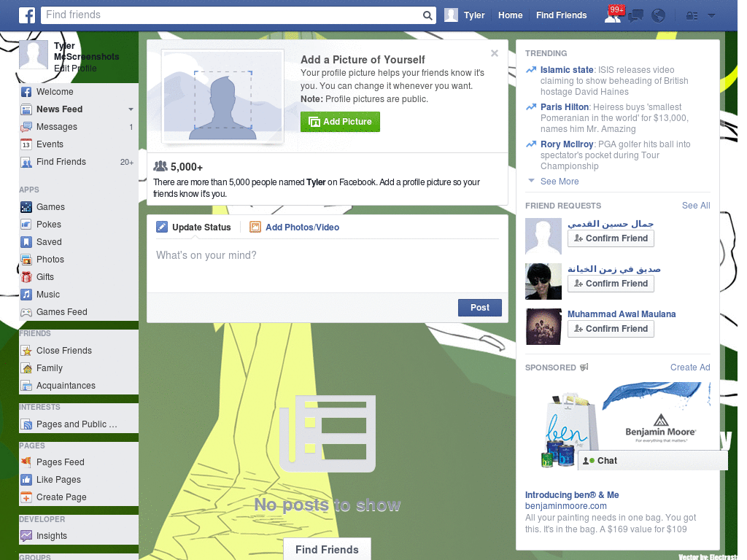This screenshot has width=747, height=560.
Task: Select the Add Photos/Video tab
Action: click(x=295, y=227)
